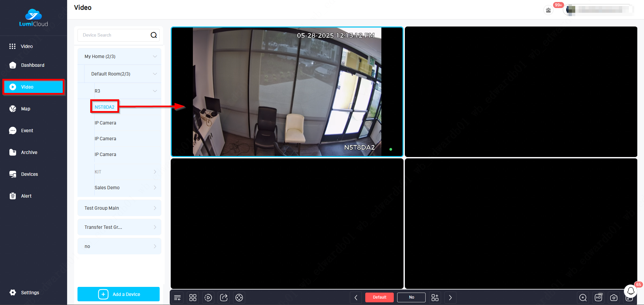The height and width of the screenshot is (305, 644).
Task: Click the alarm icon in top header
Action: pyautogui.click(x=548, y=10)
